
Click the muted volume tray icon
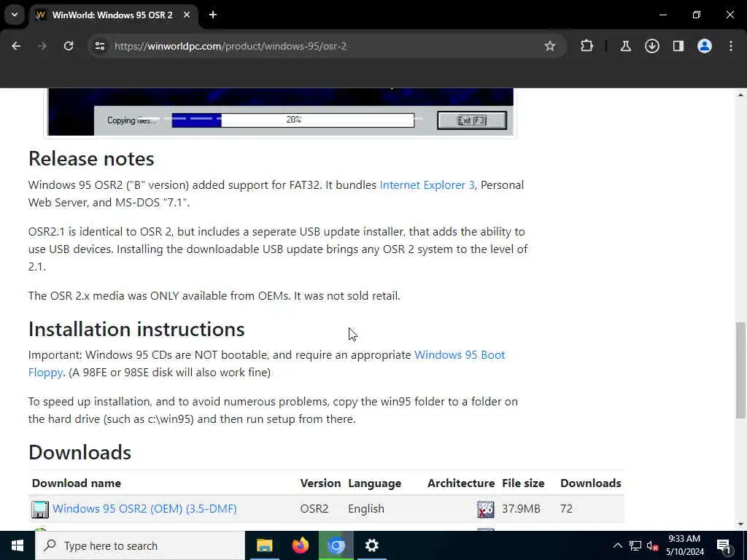pos(652,545)
